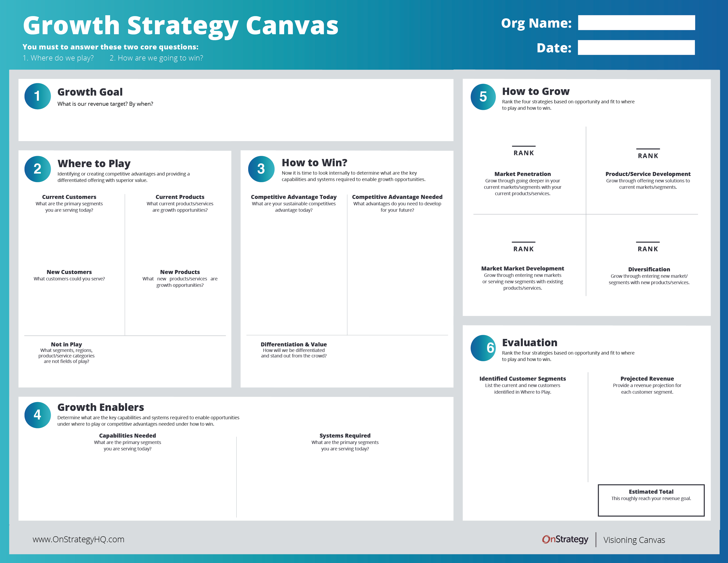Click the Not in Play label

click(x=66, y=344)
